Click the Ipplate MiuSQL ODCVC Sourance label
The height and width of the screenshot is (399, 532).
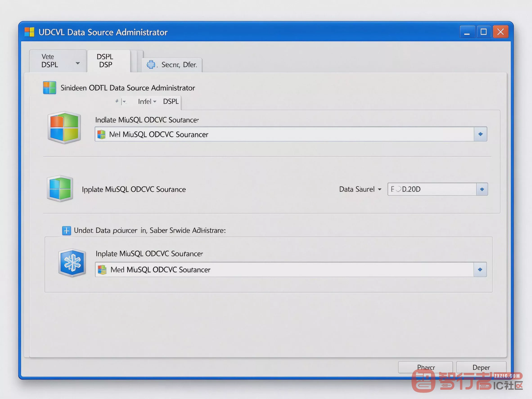[x=134, y=189]
